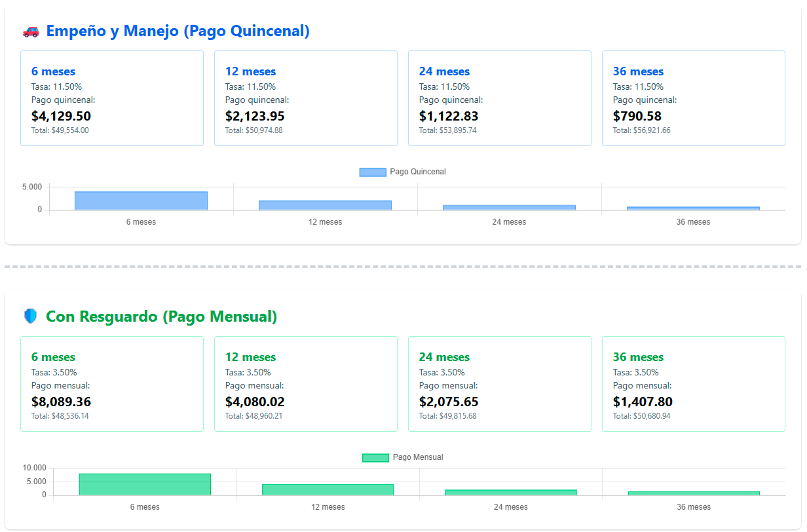Click the green 6 meses bar in mensual chart
807x532 pixels.
[145, 484]
